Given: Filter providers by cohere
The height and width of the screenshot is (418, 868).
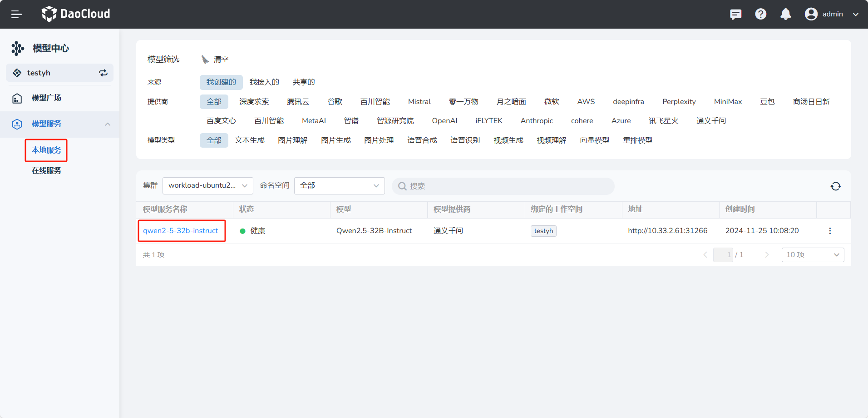Looking at the screenshot, I should [582, 121].
